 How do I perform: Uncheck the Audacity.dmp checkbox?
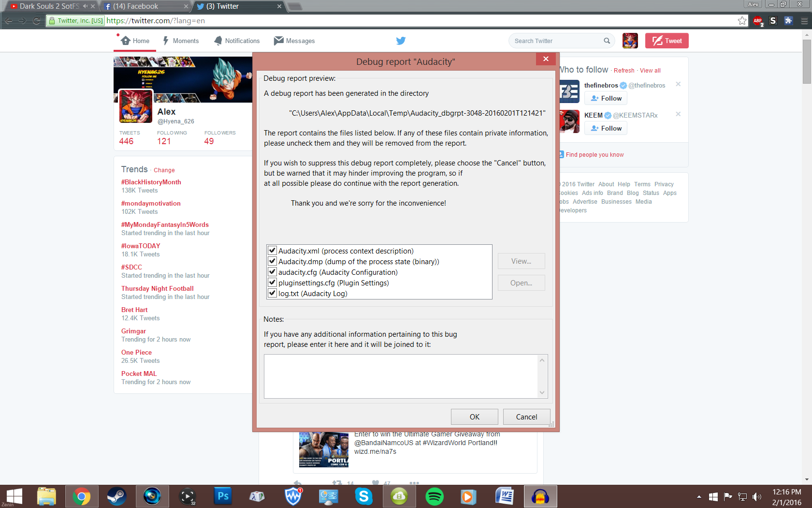click(x=272, y=261)
